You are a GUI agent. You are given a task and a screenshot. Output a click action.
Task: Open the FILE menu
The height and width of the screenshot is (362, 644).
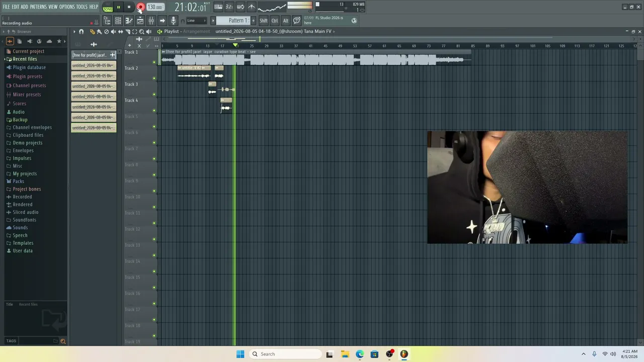point(6,7)
